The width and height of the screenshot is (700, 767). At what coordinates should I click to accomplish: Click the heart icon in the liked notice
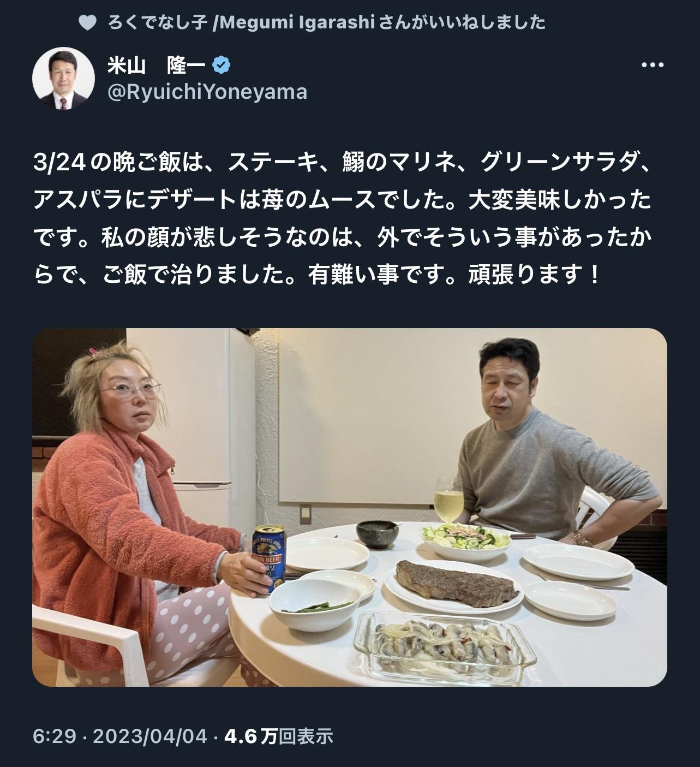[87, 22]
